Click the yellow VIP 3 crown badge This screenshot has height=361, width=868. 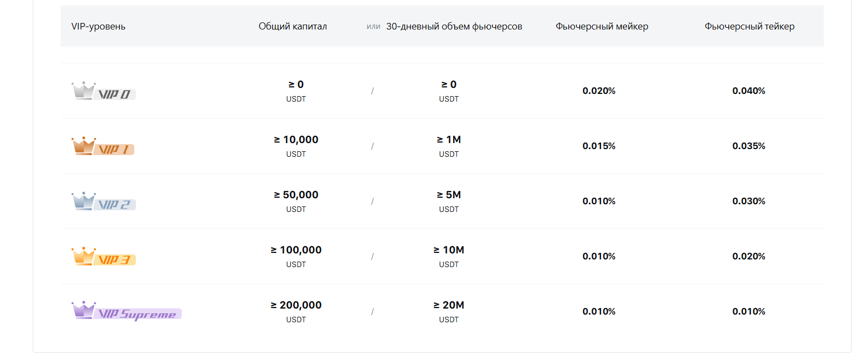click(104, 256)
